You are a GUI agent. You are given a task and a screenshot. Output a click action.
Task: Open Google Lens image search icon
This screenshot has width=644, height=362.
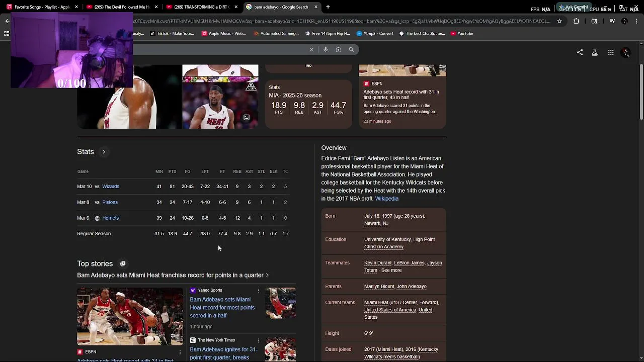tap(339, 49)
